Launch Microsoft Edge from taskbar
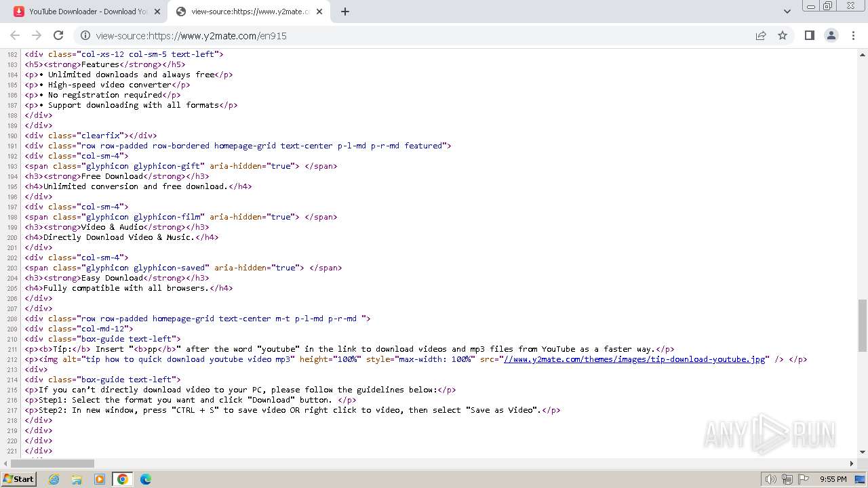Screen dimensions: 868x488 point(146,479)
